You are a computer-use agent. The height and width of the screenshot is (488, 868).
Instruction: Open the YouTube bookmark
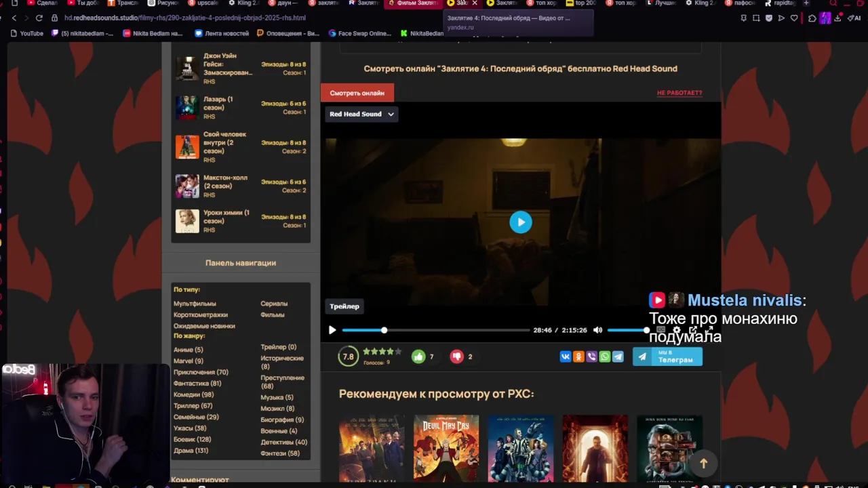click(27, 33)
